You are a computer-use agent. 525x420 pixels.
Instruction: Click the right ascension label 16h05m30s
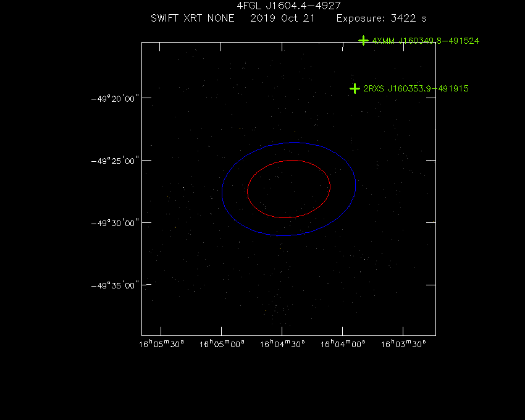tap(161, 344)
